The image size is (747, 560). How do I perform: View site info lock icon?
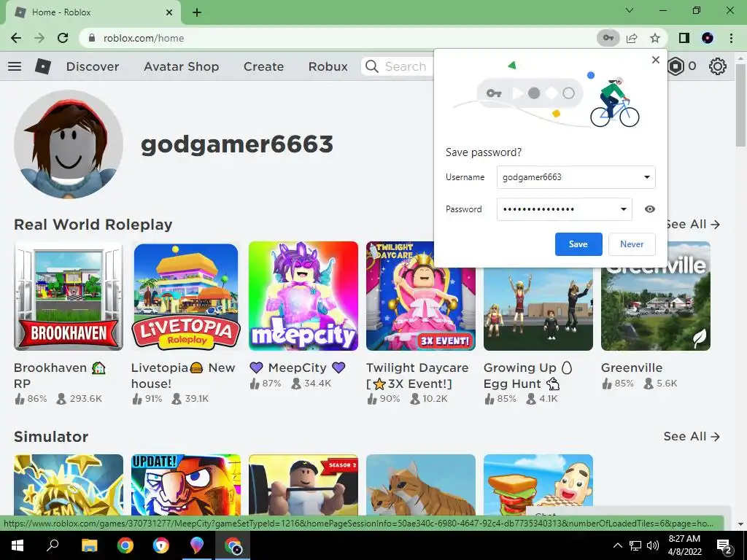92,38
